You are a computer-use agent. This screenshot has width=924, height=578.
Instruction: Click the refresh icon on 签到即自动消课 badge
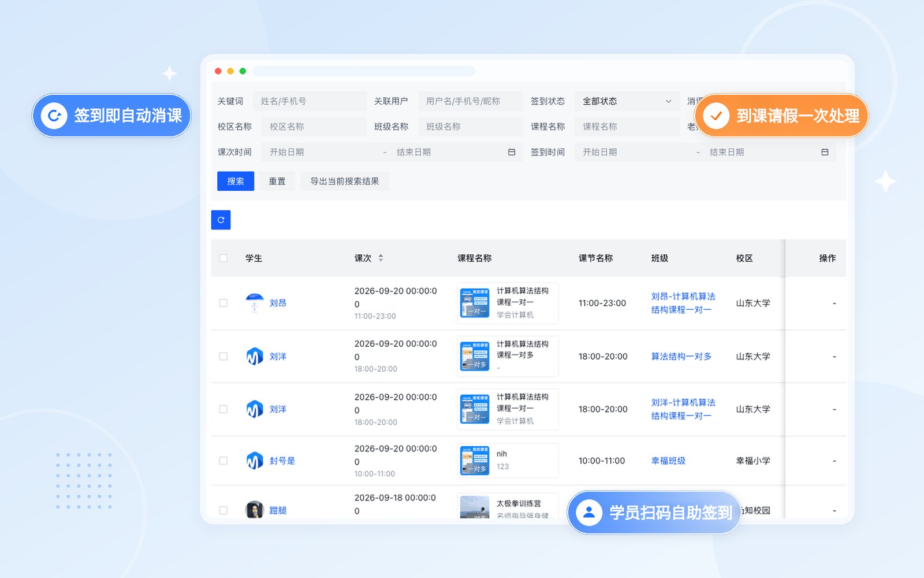(x=54, y=116)
